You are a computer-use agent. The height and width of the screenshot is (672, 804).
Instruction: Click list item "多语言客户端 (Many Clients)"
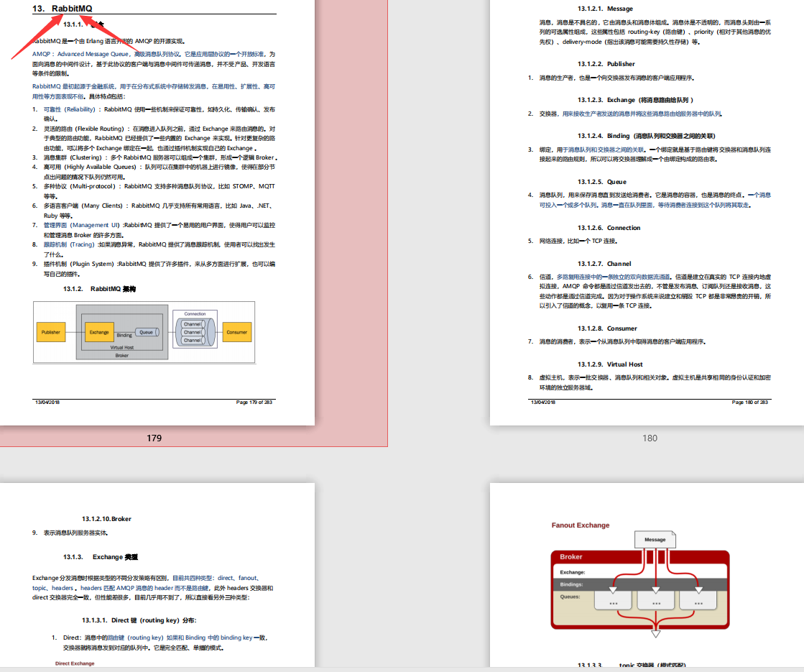pyautogui.click(x=83, y=206)
